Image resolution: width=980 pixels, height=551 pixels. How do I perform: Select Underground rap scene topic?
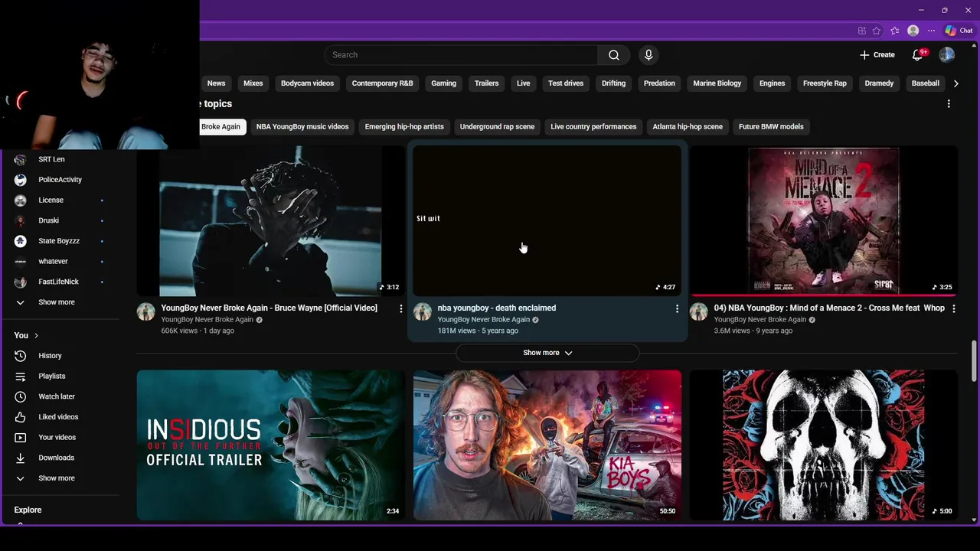click(497, 127)
